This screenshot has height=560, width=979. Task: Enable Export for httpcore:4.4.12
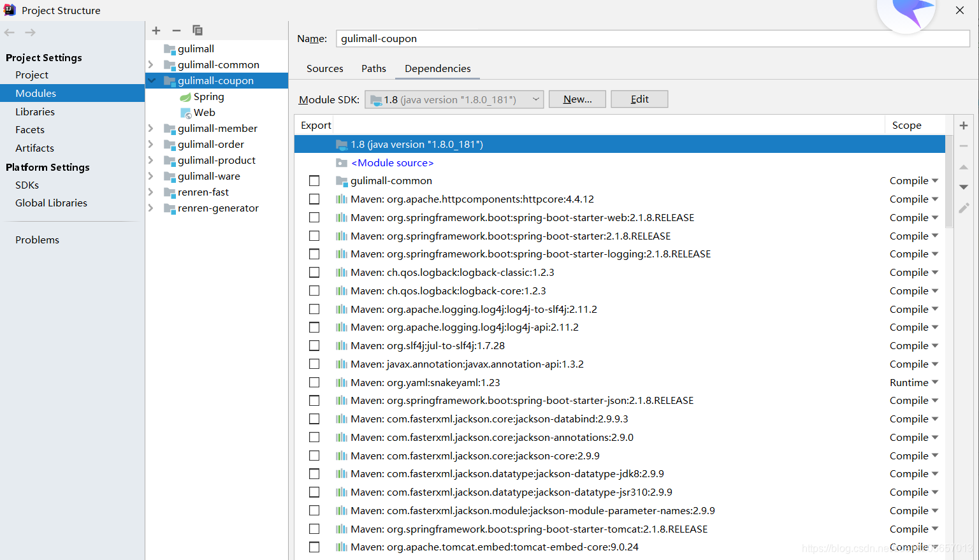click(314, 199)
